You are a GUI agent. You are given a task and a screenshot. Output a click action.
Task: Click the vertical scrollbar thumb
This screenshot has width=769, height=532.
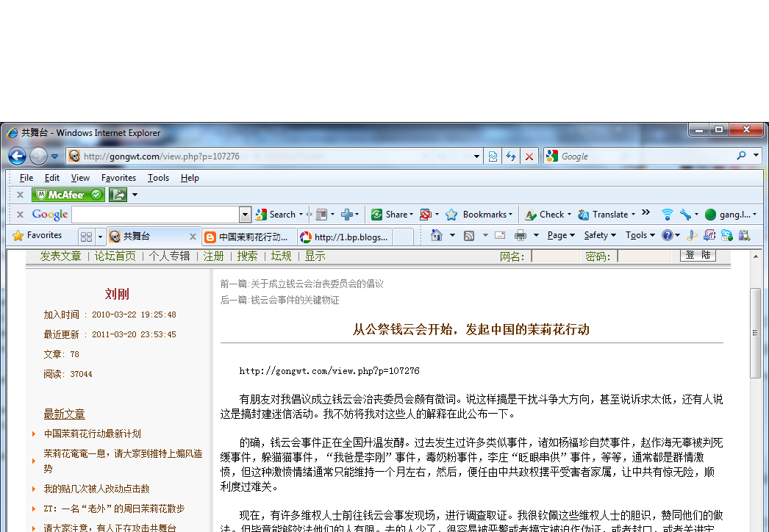tap(755, 333)
